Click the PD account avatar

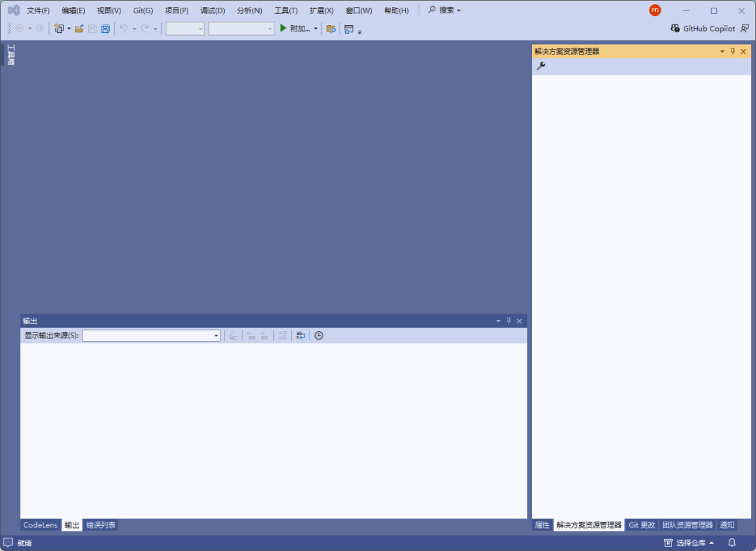click(x=654, y=10)
